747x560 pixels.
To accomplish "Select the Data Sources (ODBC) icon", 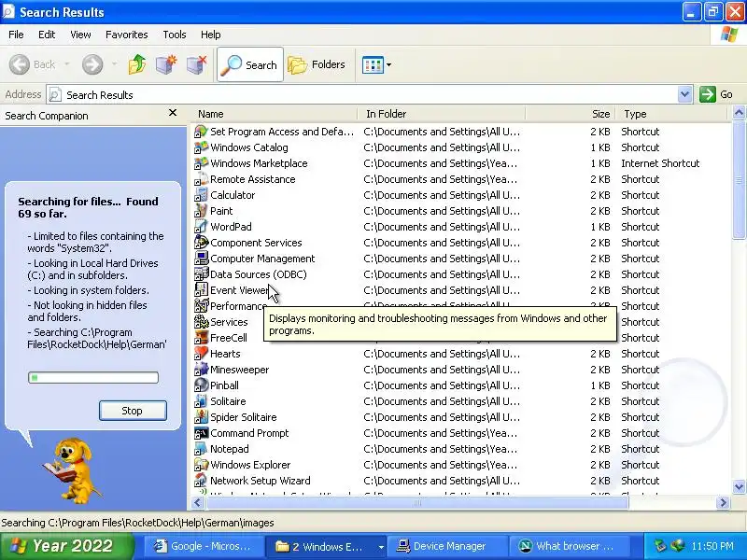I will pos(201,274).
